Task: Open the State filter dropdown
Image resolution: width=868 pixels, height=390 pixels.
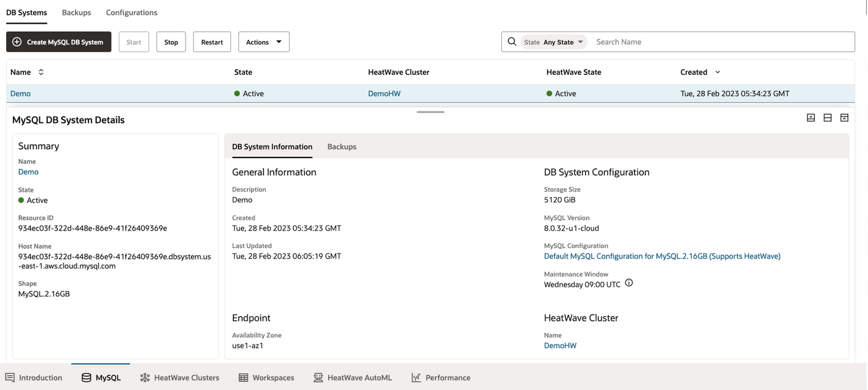Action: 554,42
